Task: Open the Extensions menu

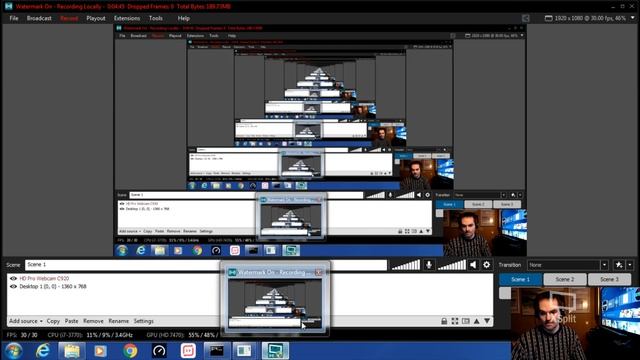Action: click(127, 18)
